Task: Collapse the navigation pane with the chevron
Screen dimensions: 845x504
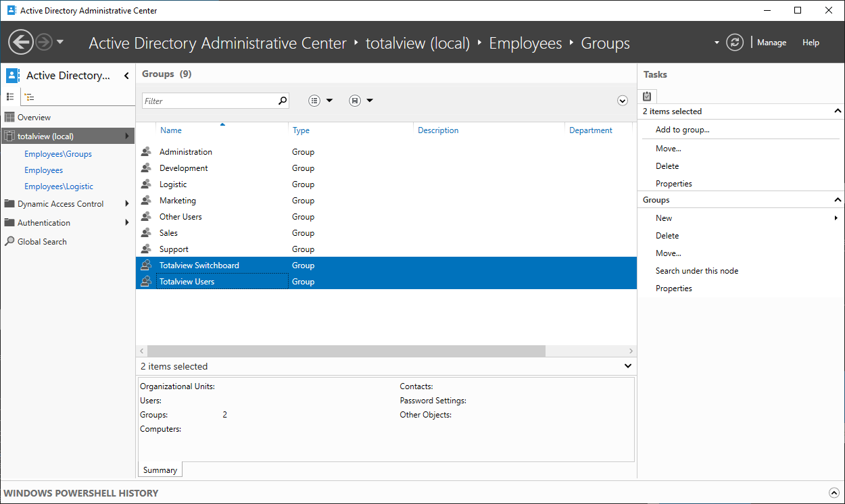Action: (x=126, y=76)
